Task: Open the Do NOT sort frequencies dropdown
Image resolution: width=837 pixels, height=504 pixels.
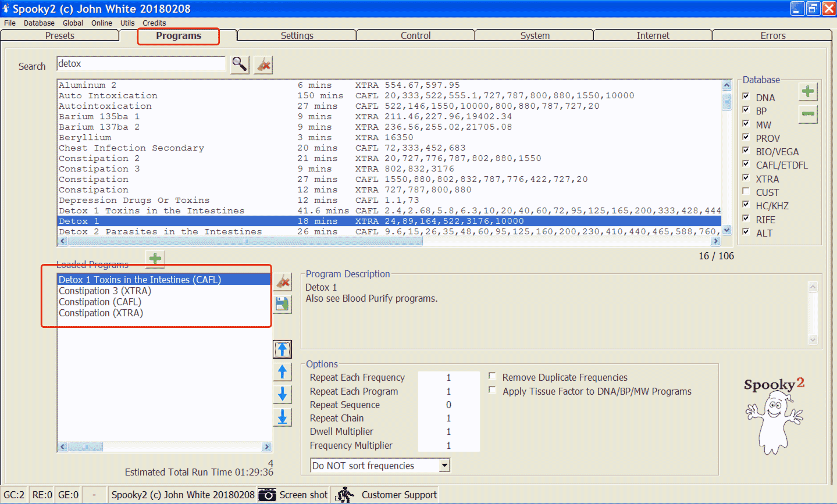Action: (444, 465)
